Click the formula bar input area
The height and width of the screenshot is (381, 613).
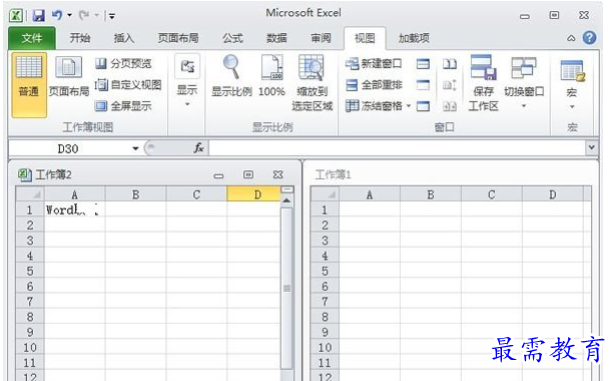pyautogui.click(x=396, y=148)
